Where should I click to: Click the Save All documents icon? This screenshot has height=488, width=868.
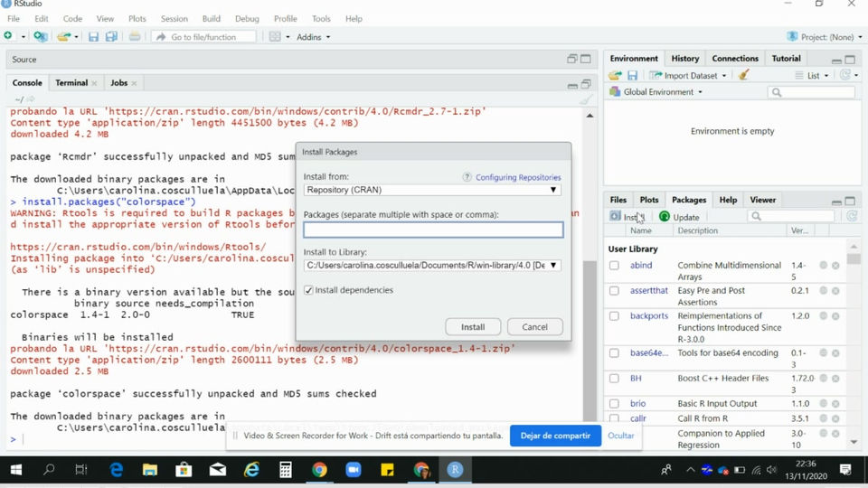[x=111, y=36]
